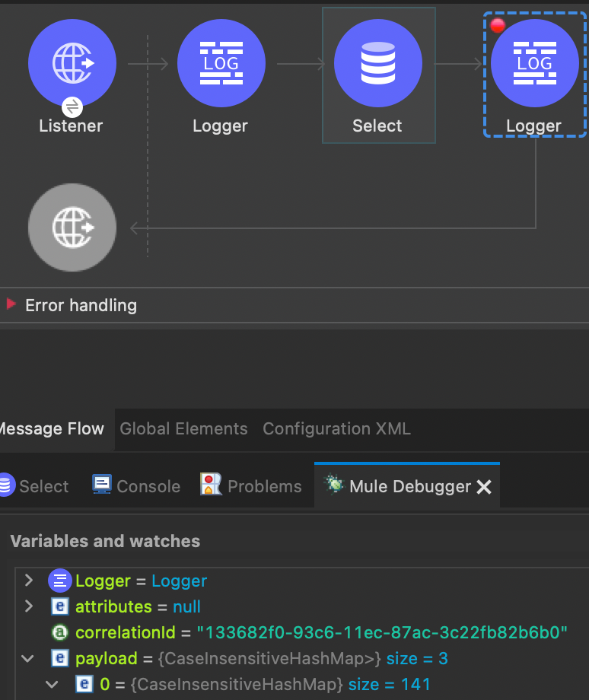Switch to the Configuration XML tab

point(336,428)
